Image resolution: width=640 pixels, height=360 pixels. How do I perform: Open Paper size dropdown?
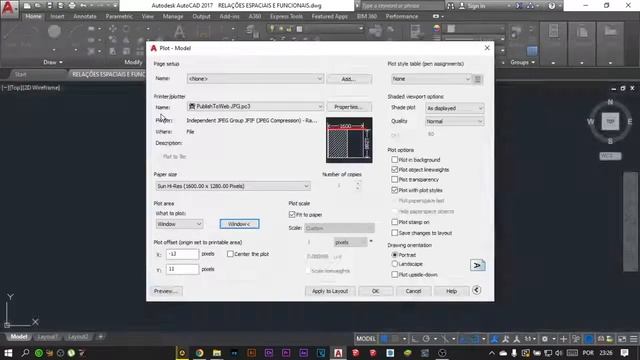click(233, 186)
